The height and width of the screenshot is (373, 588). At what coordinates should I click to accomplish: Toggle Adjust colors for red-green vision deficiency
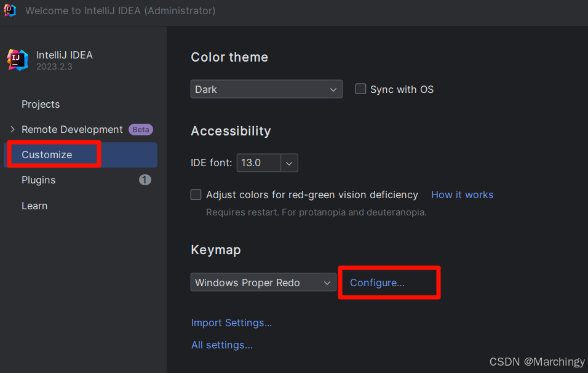(196, 195)
